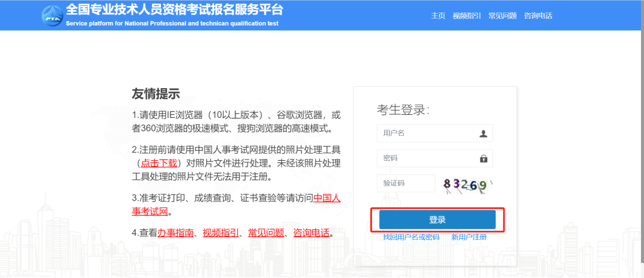
Task: Focus the 用户名 input field
Action: click(x=426, y=133)
